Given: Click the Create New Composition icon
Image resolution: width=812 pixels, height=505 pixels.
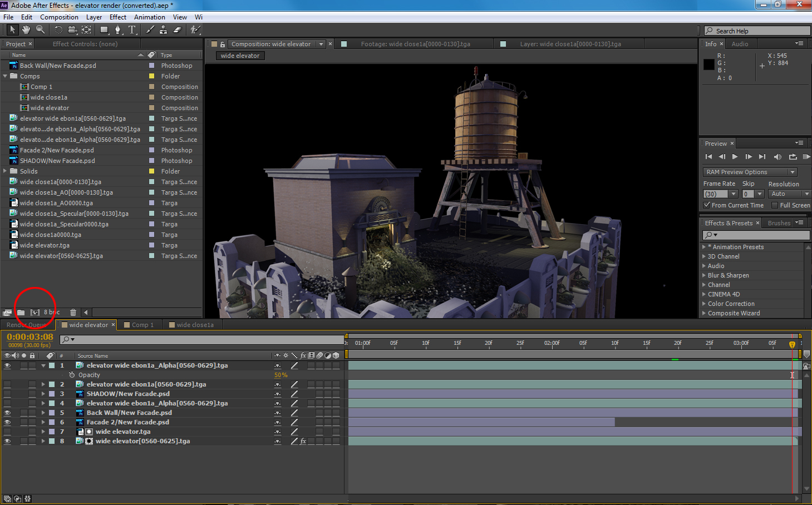Looking at the screenshot, I should [x=35, y=313].
